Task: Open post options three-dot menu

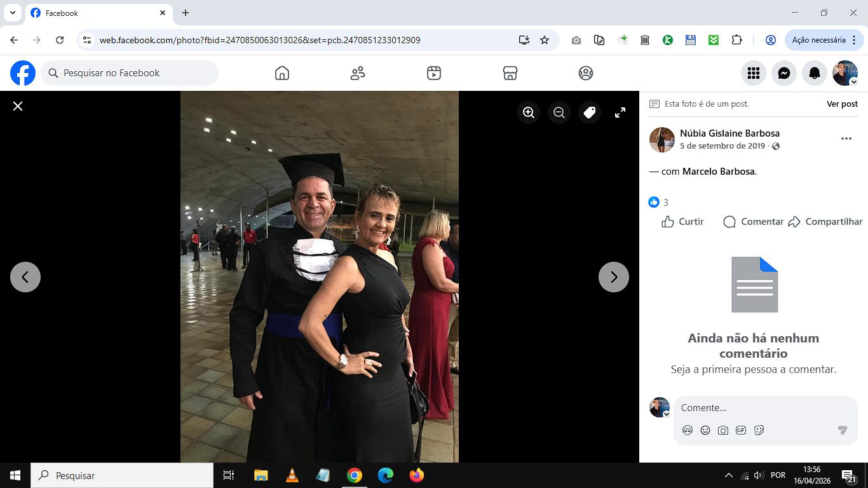Action: coord(846,139)
